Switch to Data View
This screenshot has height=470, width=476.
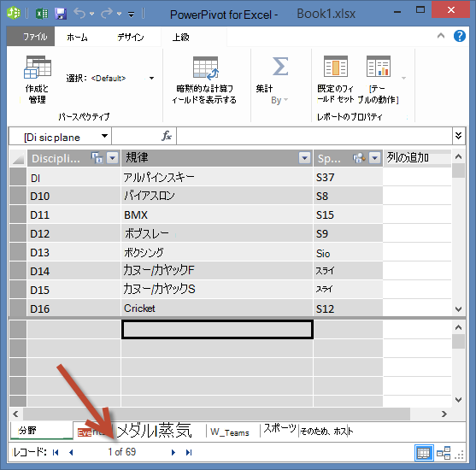[x=424, y=453]
